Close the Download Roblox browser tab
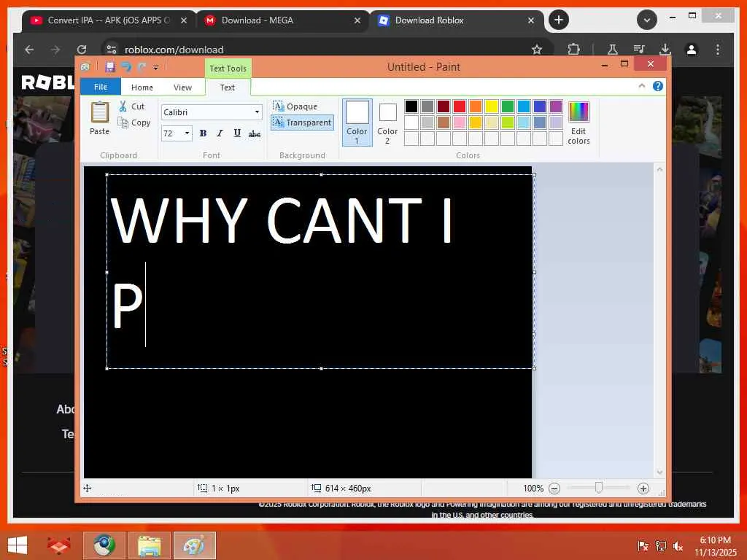 tap(531, 20)
